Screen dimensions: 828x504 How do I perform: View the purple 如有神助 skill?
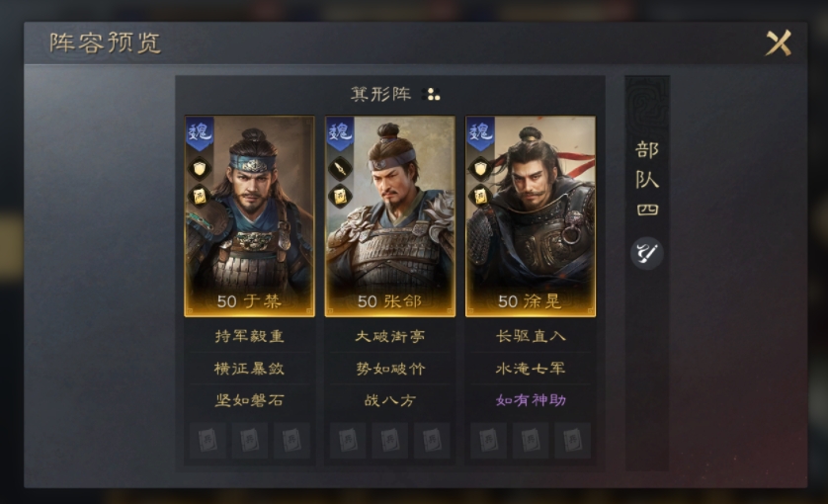tap(531, 400)
